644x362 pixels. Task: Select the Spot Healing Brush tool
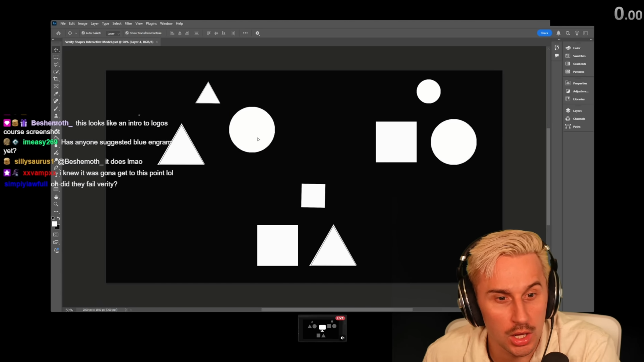56,101
